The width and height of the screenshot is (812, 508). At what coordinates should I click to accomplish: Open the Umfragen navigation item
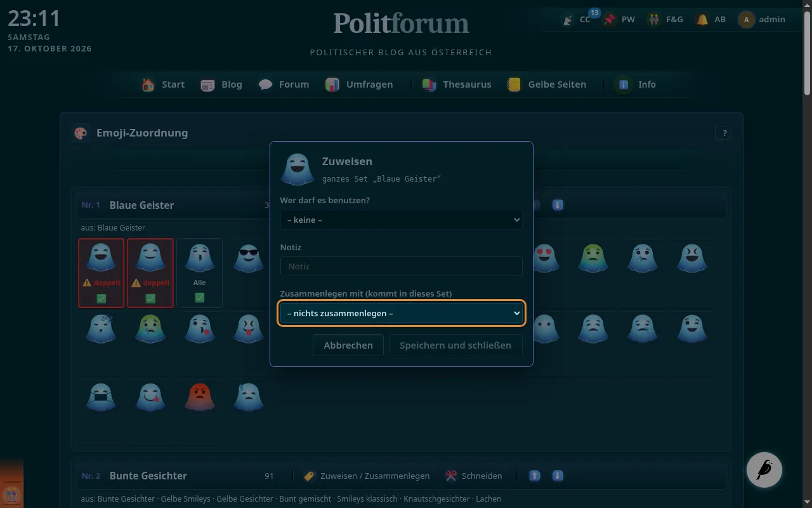click(359, 84)
